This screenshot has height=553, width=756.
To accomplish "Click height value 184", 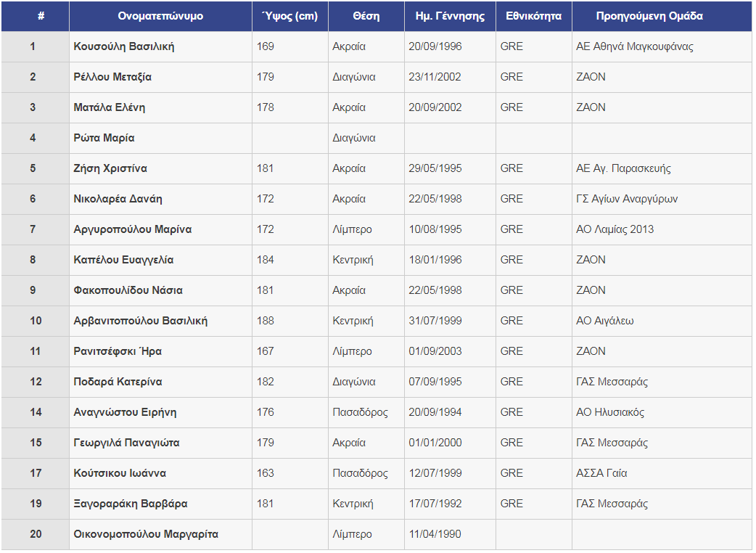I will tap(265, 260).
